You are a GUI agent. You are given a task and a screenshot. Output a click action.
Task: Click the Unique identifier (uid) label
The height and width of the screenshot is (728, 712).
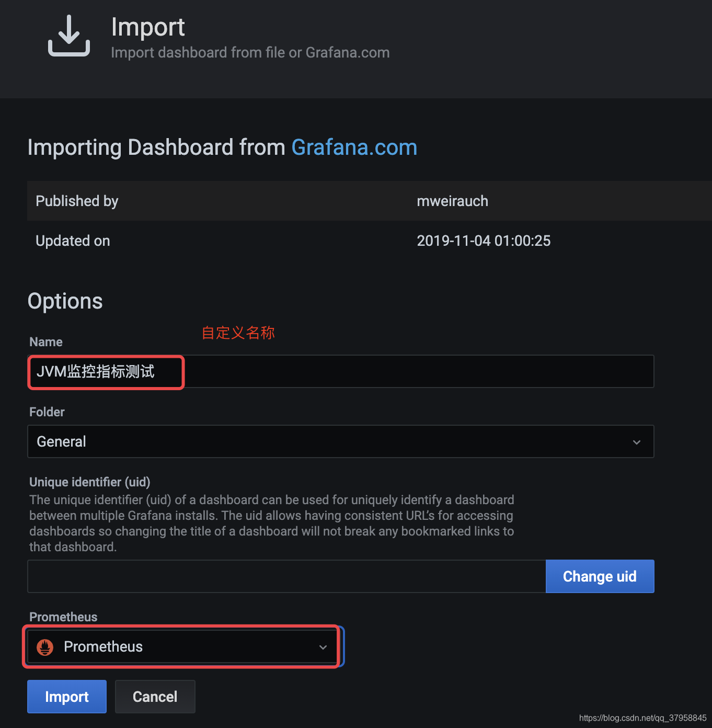click(x=90, y=482)
